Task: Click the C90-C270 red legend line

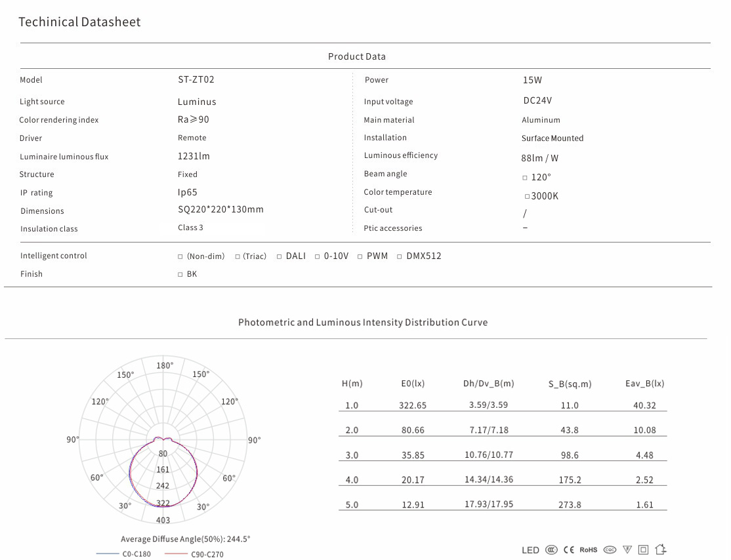Action: click(176, 554)
